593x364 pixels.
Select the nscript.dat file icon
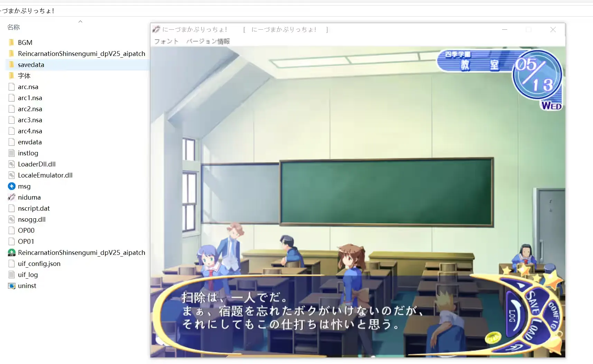pos(11,208)
